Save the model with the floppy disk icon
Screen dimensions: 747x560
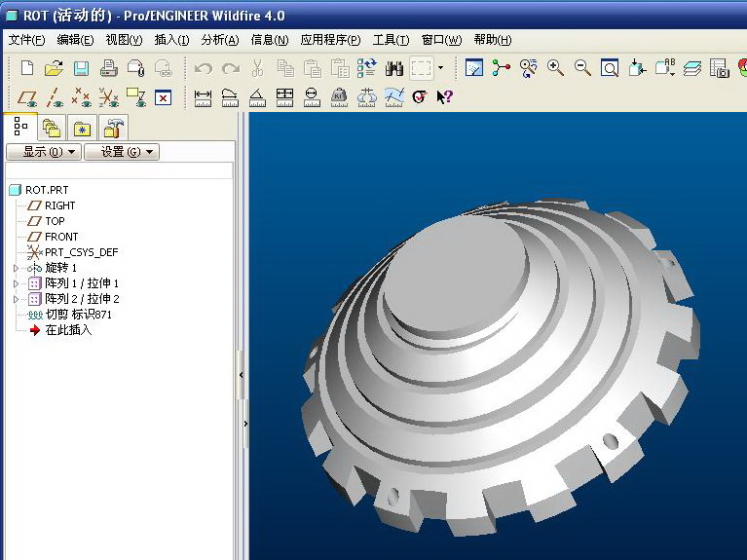(x=82, y=68)
